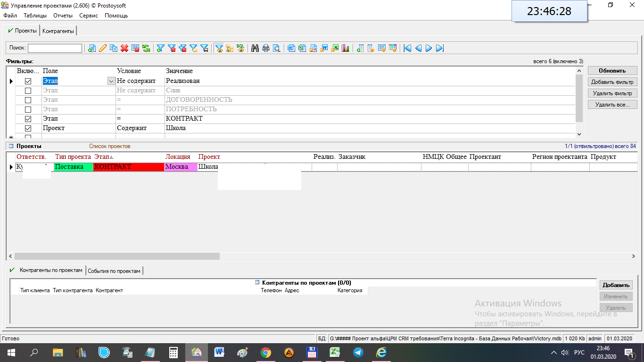The width and height of the screenshot is (644, 362).
Task: Open the Отчеты menu
Action: [63, 16]
